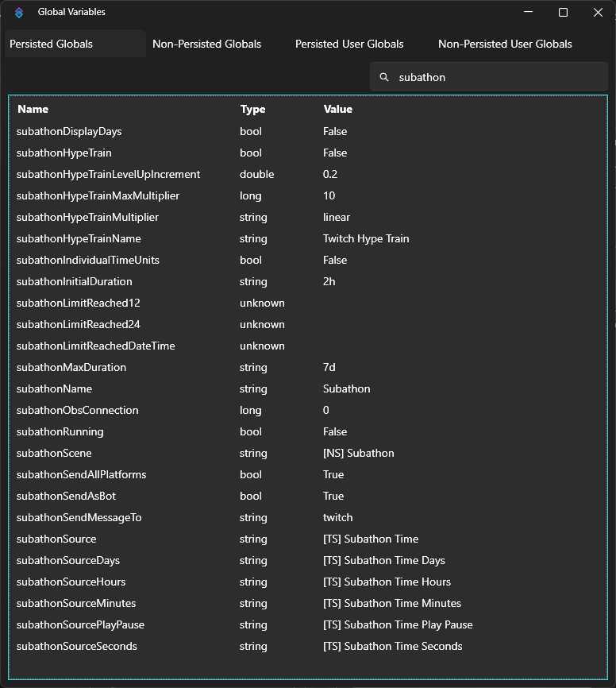Switch to the Non-Persisted User Globals tab
Image resolution: width=616 pixels, height=688 pixels.
pos(505,44)
